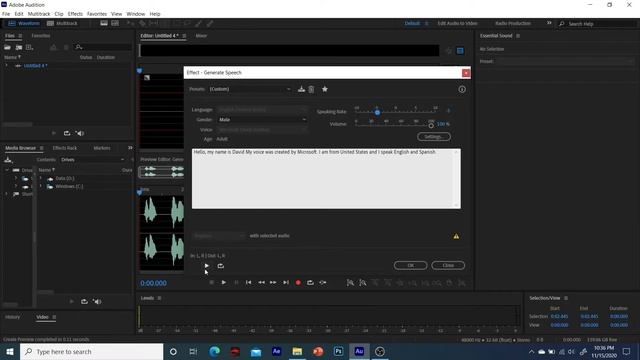Open the Voice dropdown
This screenshot has height=360, width=640.
262,129
